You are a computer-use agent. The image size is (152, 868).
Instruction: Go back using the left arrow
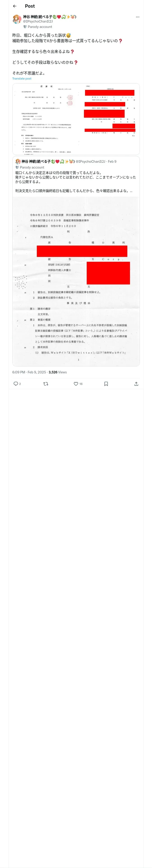[15, 6]
